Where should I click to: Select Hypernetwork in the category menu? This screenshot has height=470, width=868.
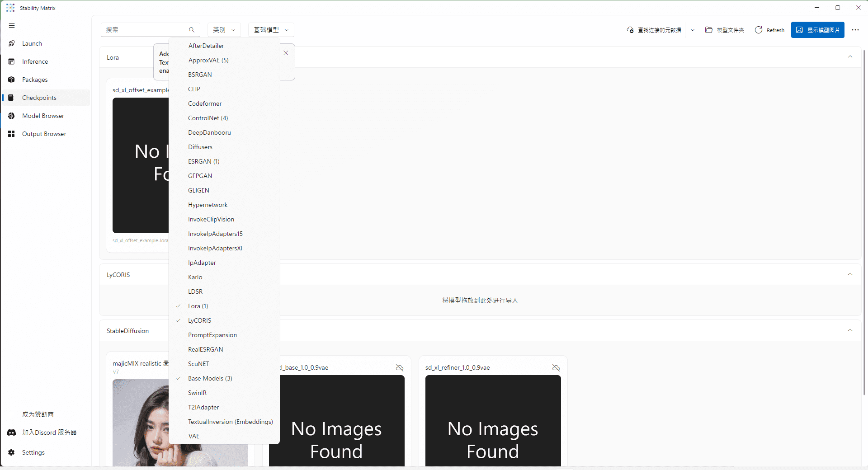pos(224,205)
